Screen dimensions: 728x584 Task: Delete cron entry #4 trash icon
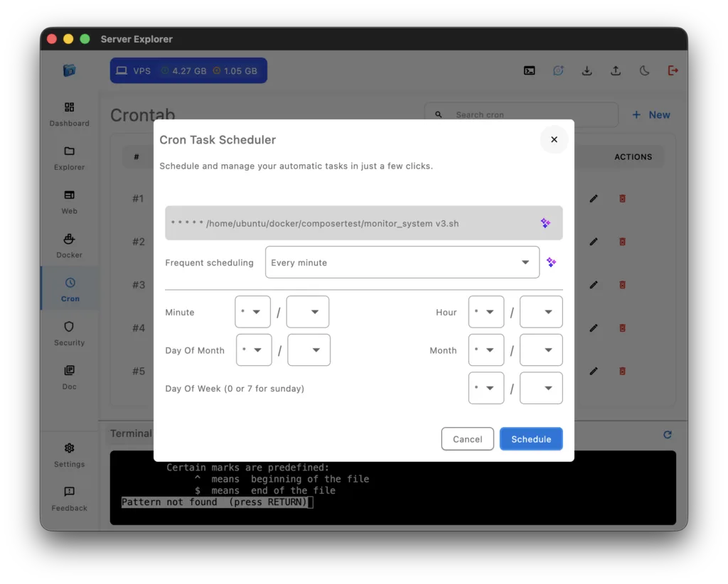click(623, 328)
